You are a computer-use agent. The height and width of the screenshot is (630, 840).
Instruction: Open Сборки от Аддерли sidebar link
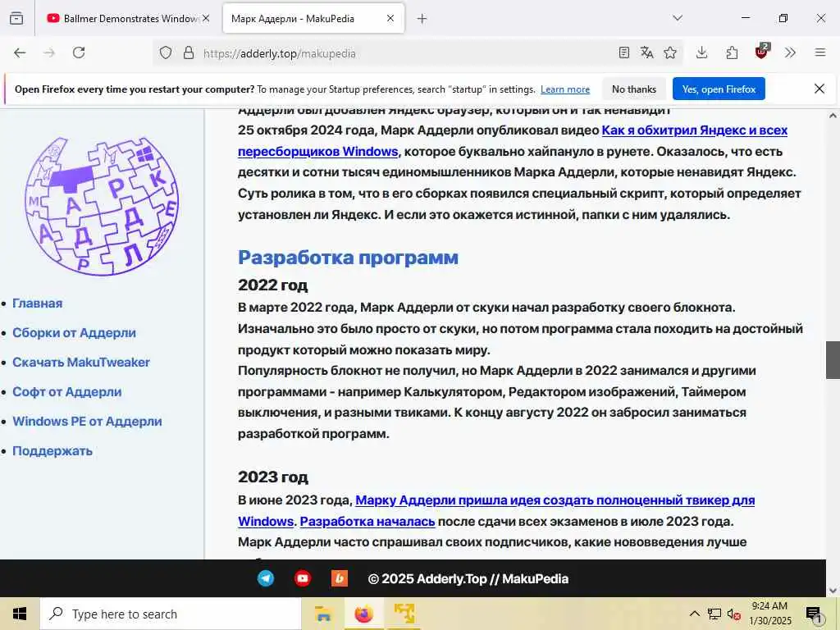(74, 333)
